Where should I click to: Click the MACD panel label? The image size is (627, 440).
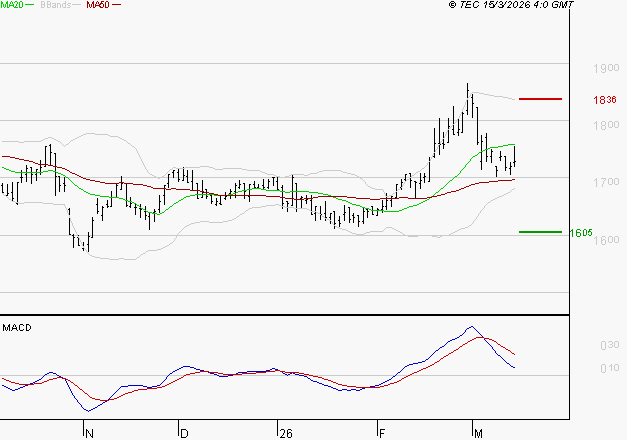coord(17,328)
